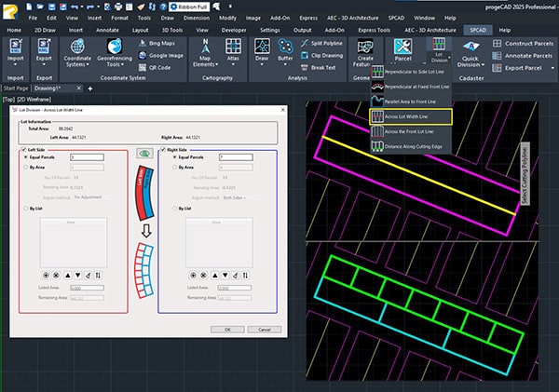
Task: Click OK in Lot Division dialog
Action: tap(227, 330)
